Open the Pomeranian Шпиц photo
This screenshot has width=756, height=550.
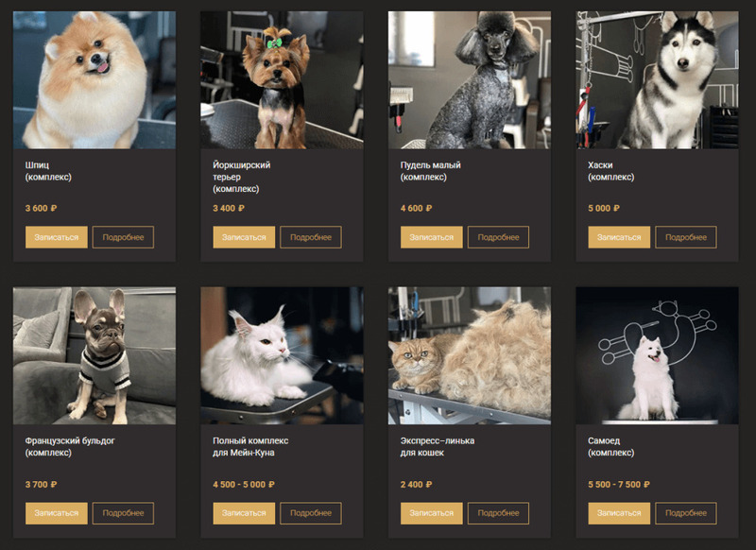tap(94, 80)
